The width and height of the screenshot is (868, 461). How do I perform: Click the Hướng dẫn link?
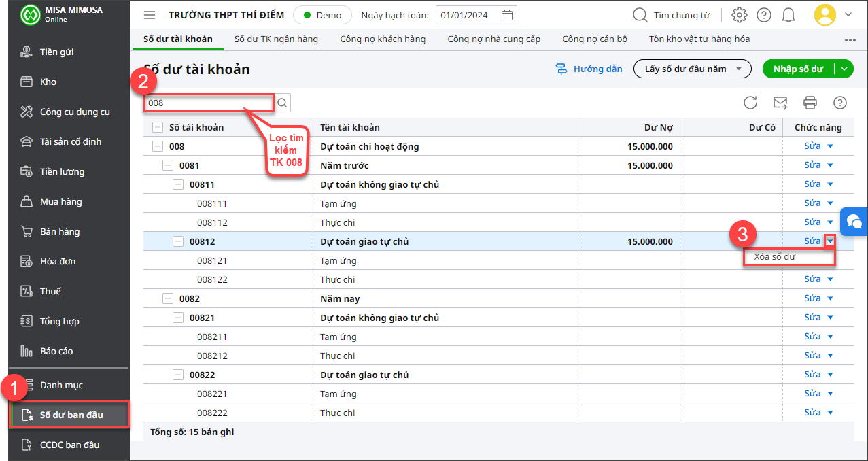coord(589,69)
